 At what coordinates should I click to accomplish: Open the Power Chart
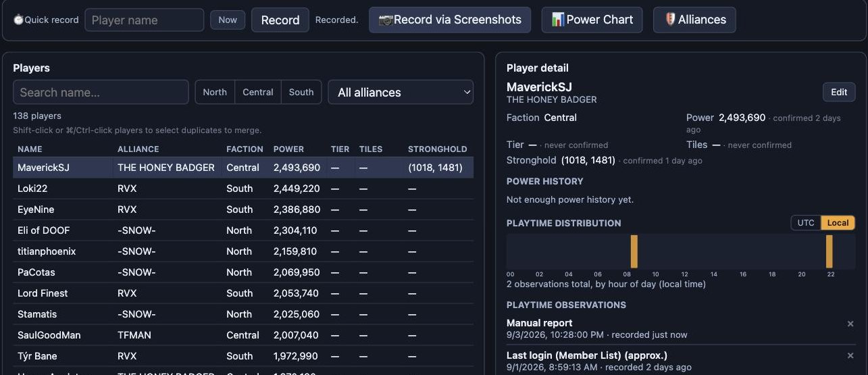592,20
